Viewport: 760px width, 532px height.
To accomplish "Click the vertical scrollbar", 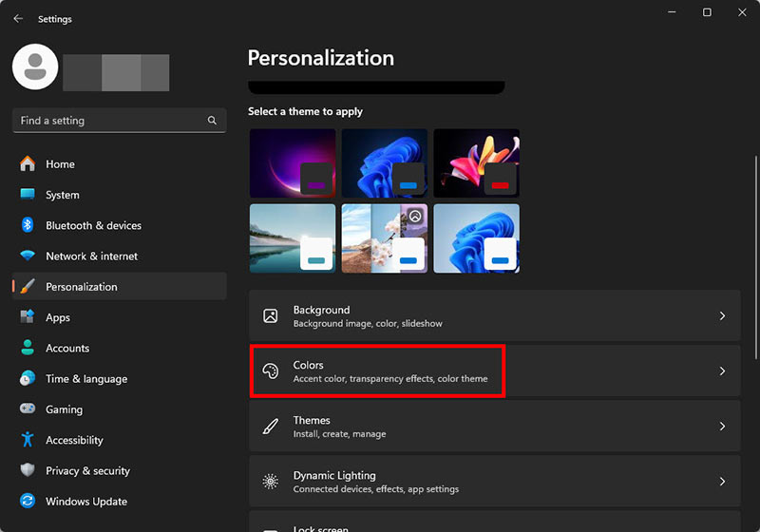I will point(755,256).
